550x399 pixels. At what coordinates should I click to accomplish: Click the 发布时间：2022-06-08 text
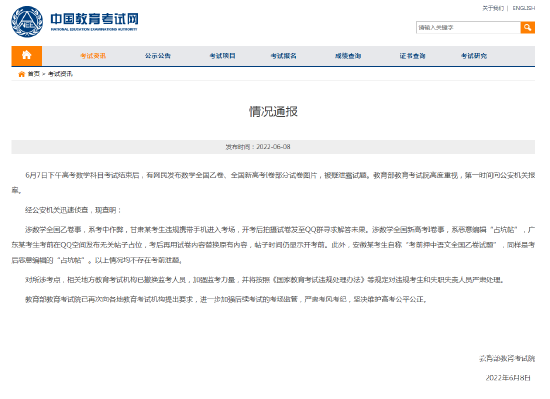click(x=258, y=147)
